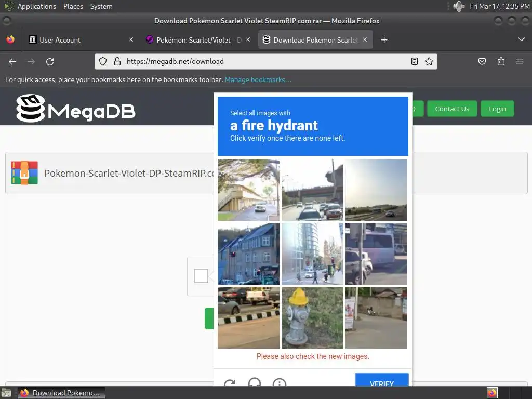Screen dimensions: 532x399
Task: Bookmark this page with the star icon
Action: coord(429,61)
